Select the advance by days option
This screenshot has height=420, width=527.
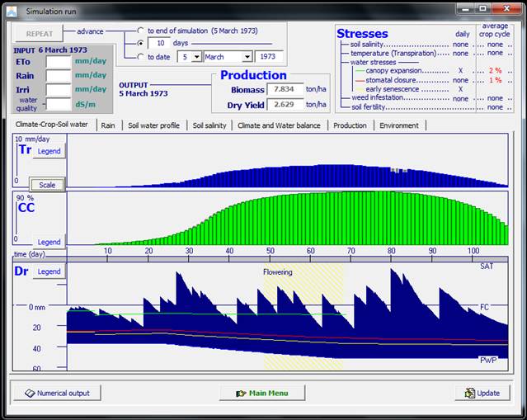[140, 43]
